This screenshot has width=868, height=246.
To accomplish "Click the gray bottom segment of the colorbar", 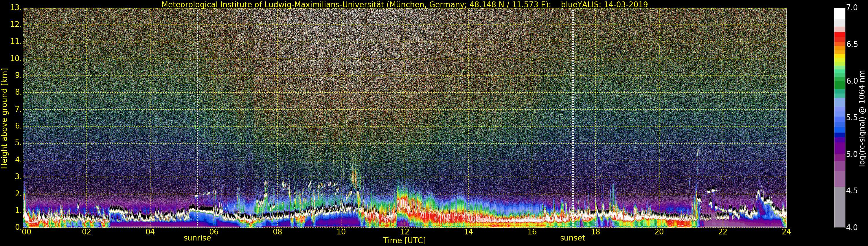I will point(839,207).
